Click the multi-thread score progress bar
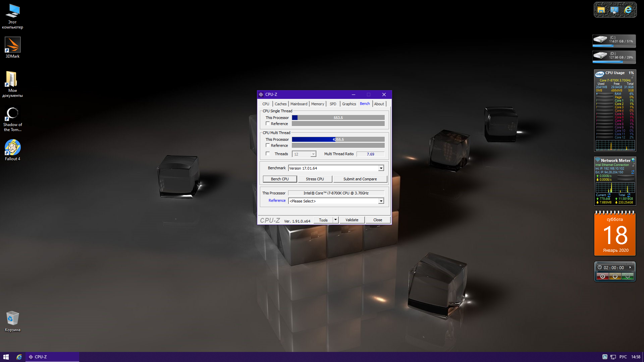This screenshot has height=362, width=644. (338, 139)
